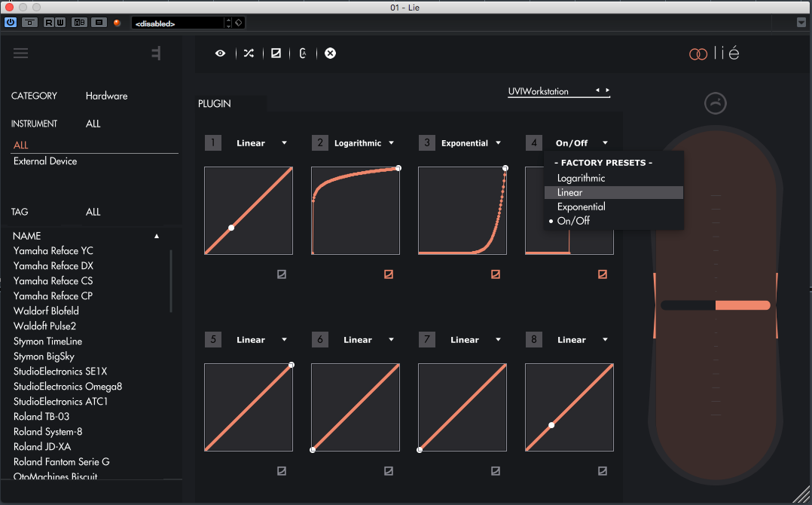Toggle the edit checkbox under slot 1
Image resolution: width=812 pixels, height=505 pixels.
coord(282,274)
